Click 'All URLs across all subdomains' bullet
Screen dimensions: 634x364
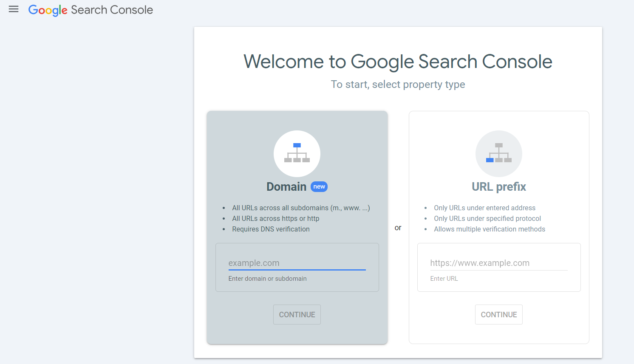point(301,208)
